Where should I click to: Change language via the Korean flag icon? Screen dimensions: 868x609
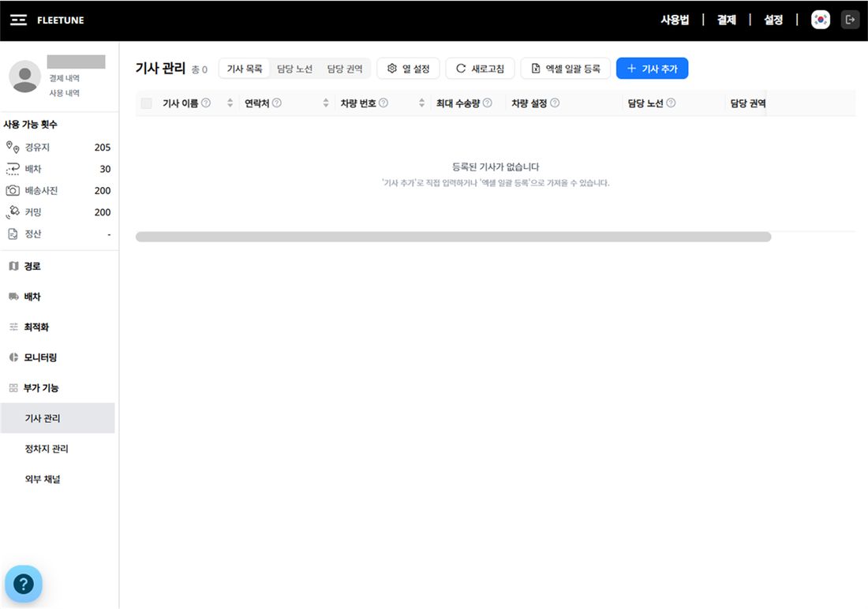[x=821, y=20]
